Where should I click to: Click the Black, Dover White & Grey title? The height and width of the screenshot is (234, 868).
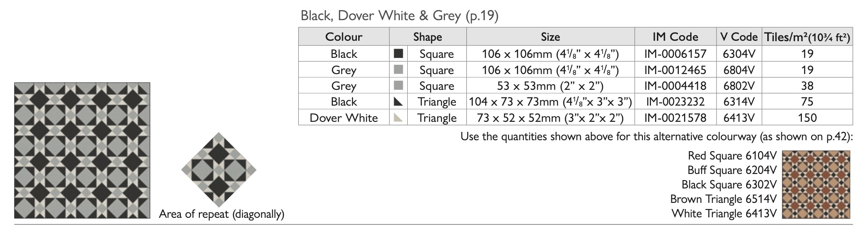click(399, 16)
